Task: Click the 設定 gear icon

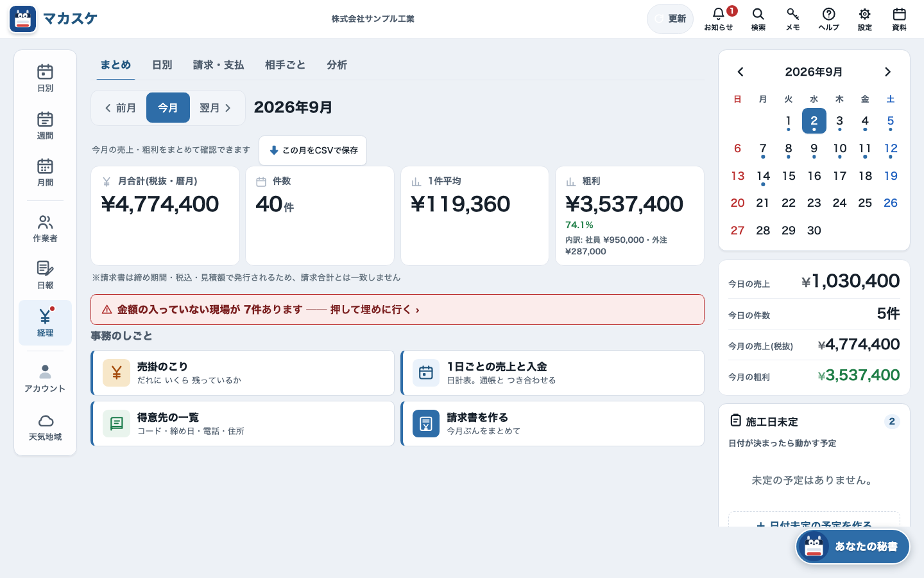Action: 864,19
